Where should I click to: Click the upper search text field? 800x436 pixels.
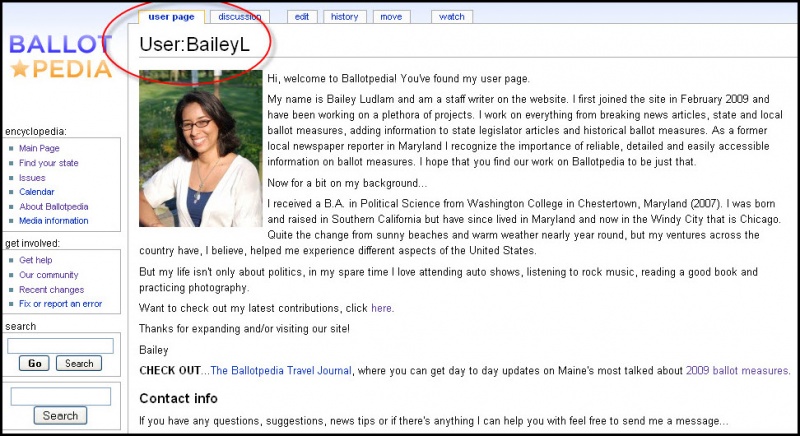pos(60,346)
